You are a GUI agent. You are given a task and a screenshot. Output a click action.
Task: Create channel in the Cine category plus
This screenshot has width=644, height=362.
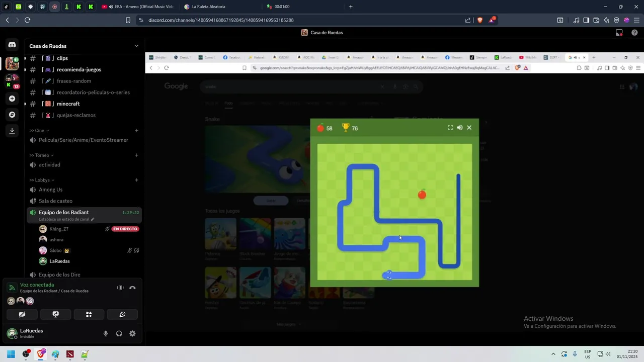tap(136, 130)
